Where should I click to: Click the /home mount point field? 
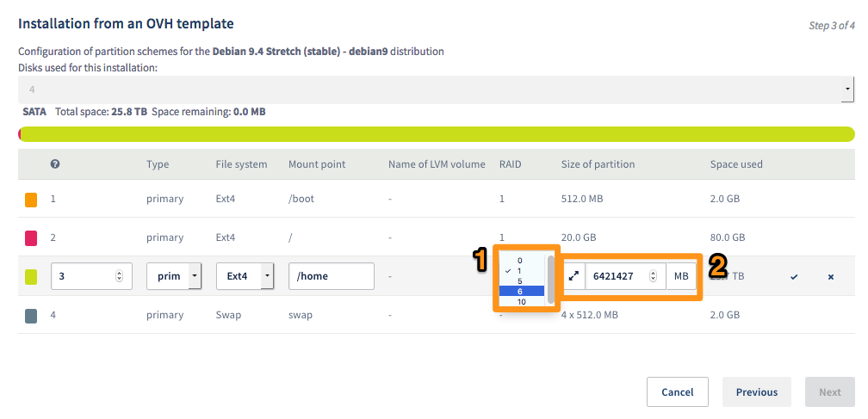331,276
